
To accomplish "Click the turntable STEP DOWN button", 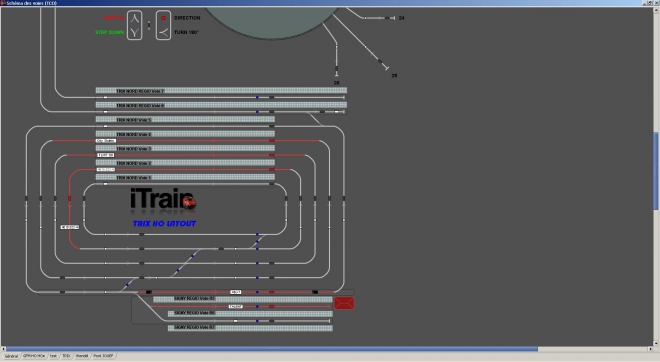I will pos(135,32).
